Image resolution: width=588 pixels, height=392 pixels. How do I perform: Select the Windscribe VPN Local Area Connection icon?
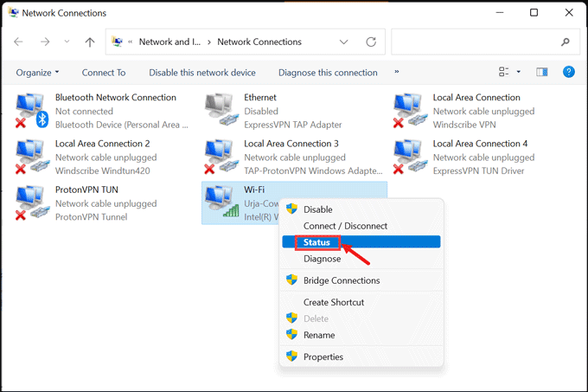point(409,111)
